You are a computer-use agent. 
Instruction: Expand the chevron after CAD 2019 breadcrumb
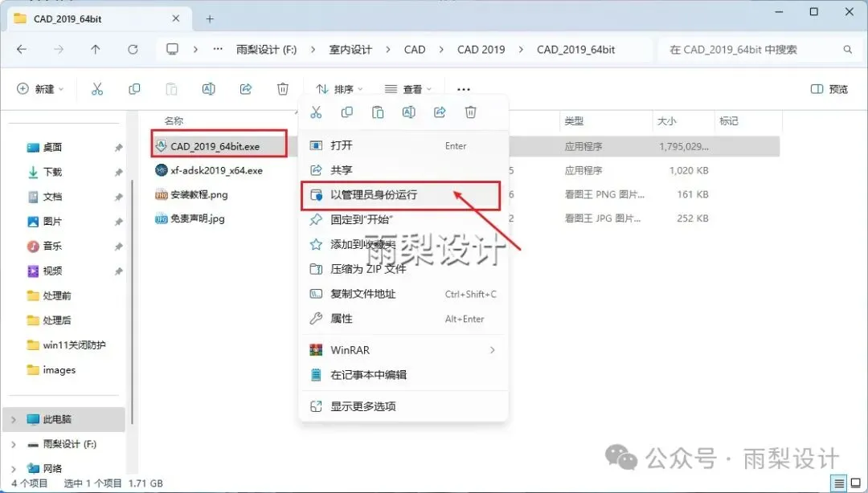[521, 49]
